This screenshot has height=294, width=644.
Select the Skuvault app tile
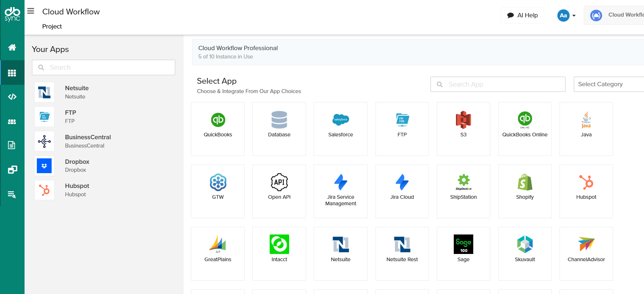point(525,254)
